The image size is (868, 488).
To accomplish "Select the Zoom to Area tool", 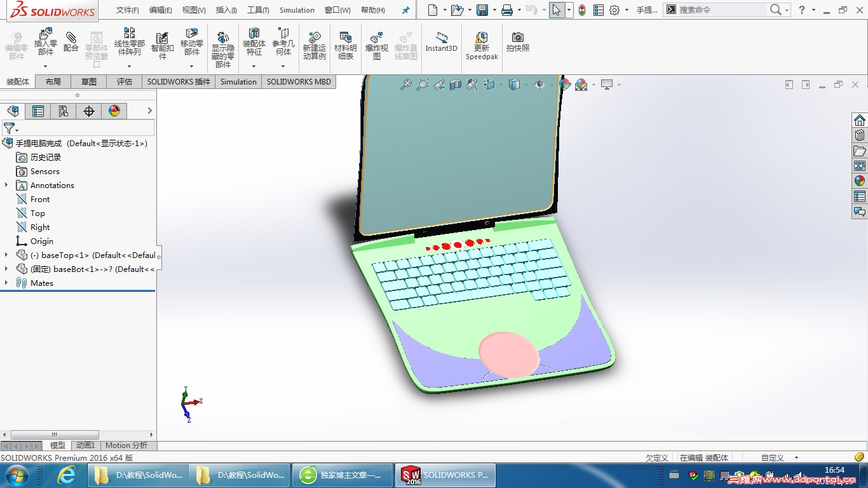I will tap(422, 85).
